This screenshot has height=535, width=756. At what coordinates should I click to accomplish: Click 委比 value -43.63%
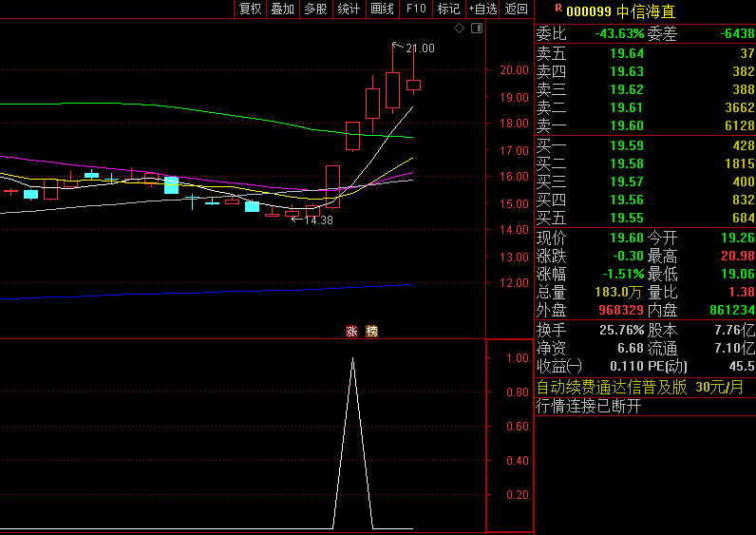pos(619,34)
